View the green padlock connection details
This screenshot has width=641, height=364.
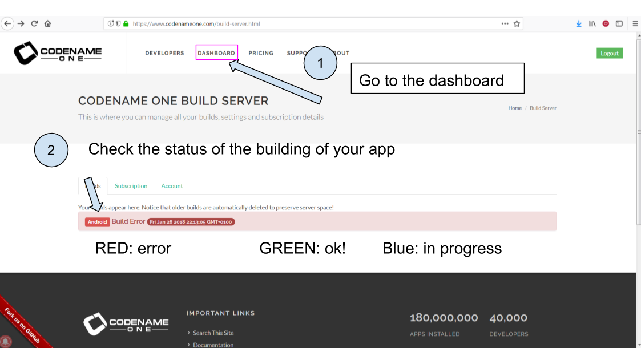point(126,24)
